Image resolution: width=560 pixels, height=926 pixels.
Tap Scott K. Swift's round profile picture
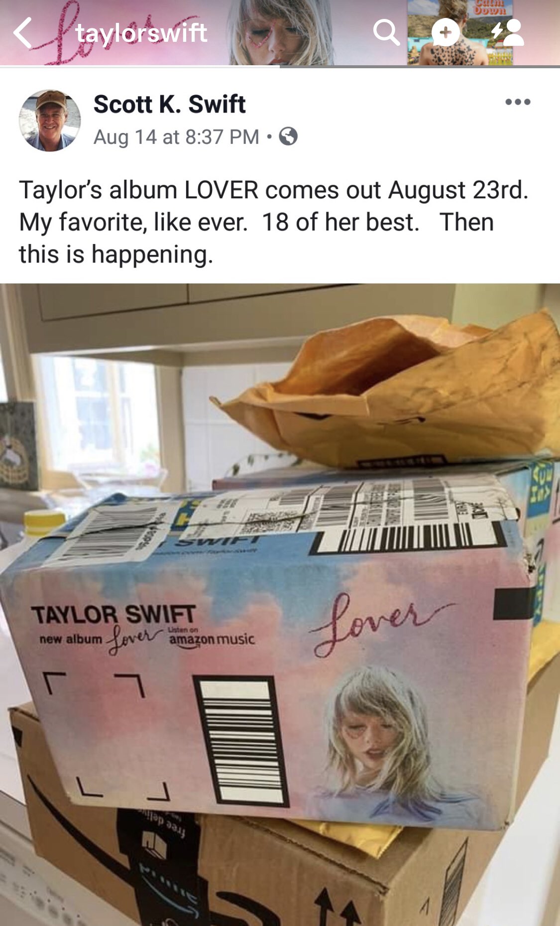click(49, 121)
